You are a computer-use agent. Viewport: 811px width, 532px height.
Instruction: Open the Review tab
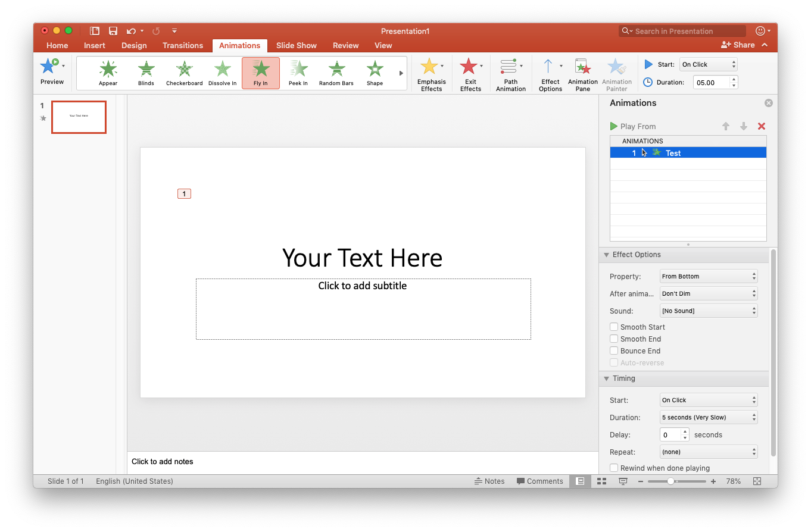(x=346, y=45)
